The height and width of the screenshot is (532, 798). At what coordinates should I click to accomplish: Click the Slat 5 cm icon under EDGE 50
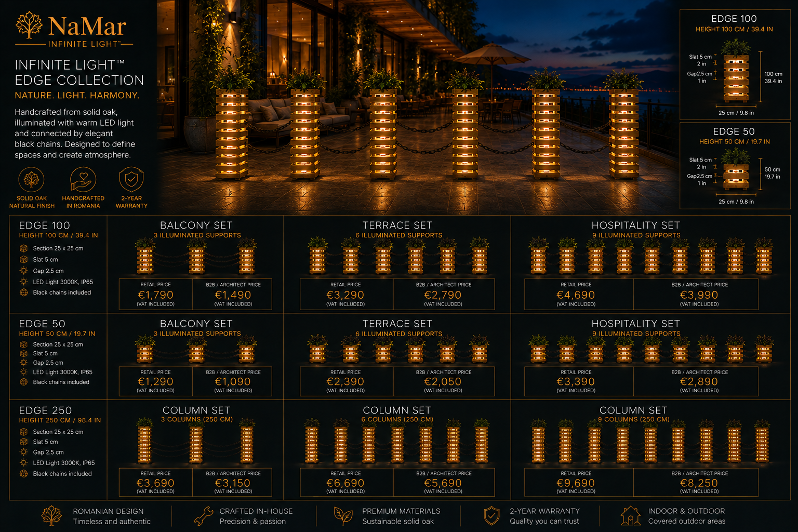click(23, 353)
